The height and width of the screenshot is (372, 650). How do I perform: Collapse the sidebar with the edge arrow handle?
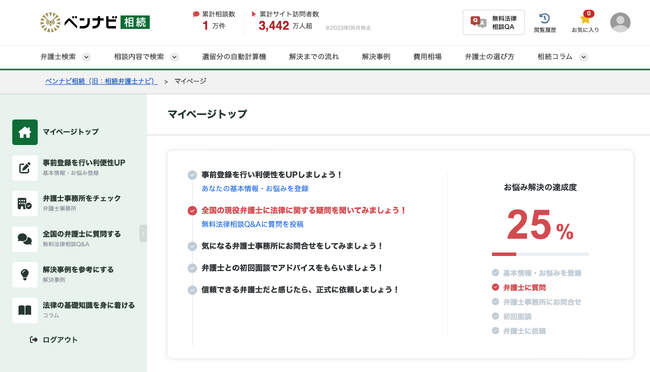tap(143, 233)
